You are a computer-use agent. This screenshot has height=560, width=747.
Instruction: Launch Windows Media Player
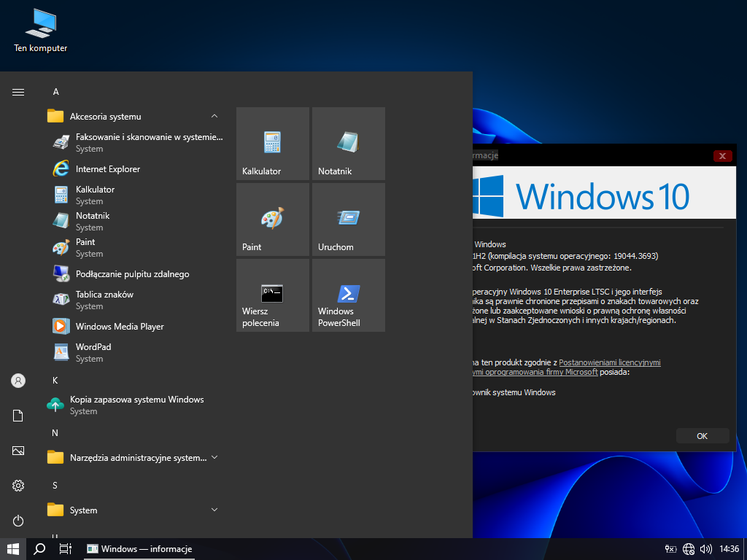click(120, 327)
